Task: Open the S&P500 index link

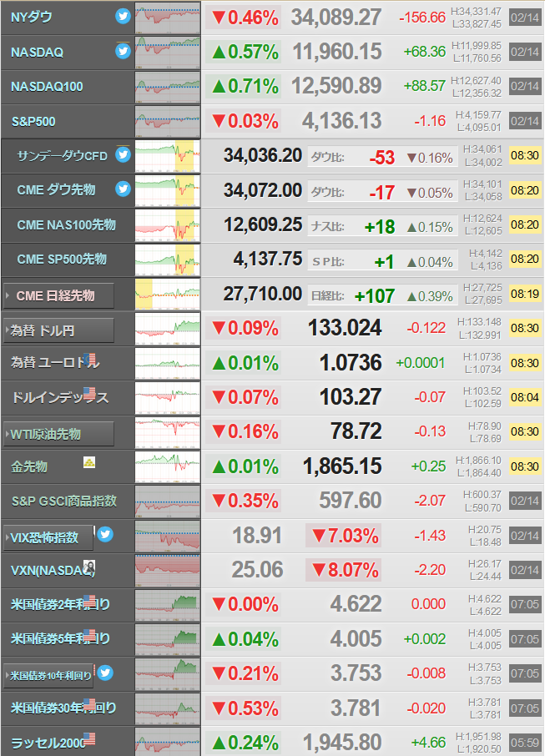Action: (33, 122)
